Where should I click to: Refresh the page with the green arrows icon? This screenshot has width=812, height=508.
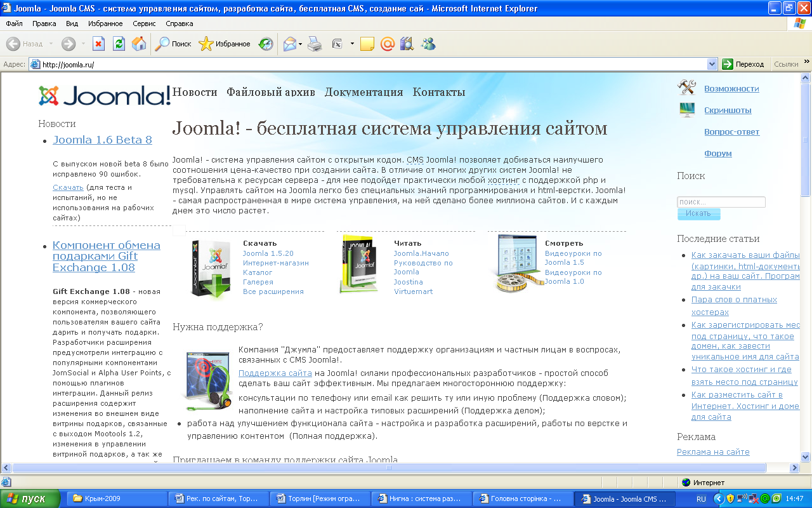point(119,44)
